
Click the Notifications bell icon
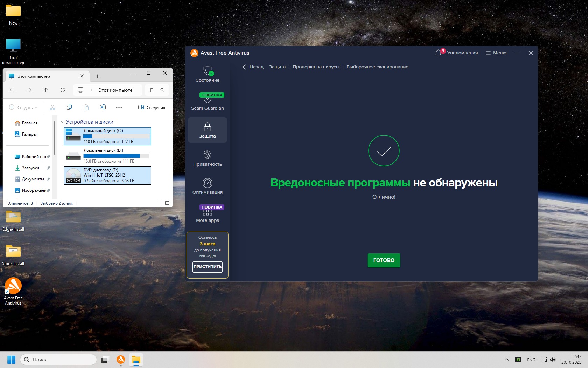click(438, 53)
